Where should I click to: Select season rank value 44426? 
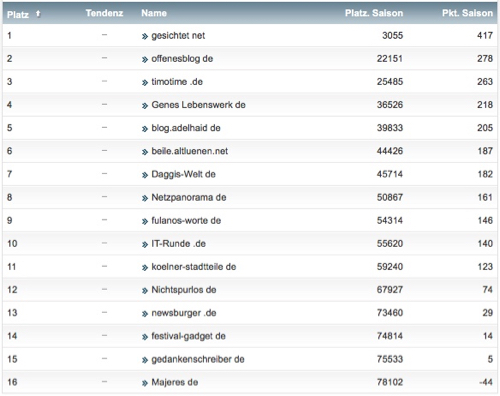coord(390,151)
